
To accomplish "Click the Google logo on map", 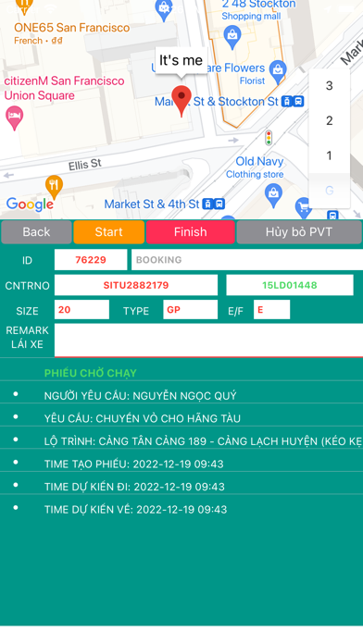I will (30, 204).
